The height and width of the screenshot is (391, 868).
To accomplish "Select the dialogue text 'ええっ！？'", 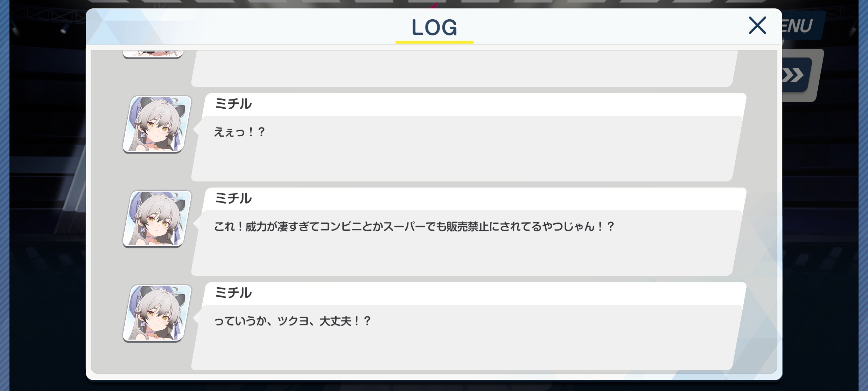I will coord(240,132).
